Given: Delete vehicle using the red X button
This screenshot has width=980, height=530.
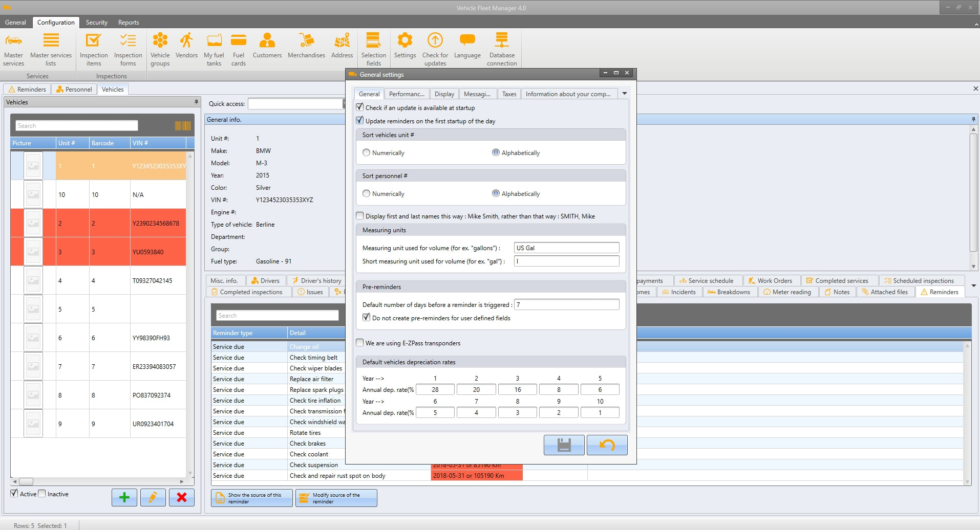Looking at the screenshot, I should pos(181,497).
